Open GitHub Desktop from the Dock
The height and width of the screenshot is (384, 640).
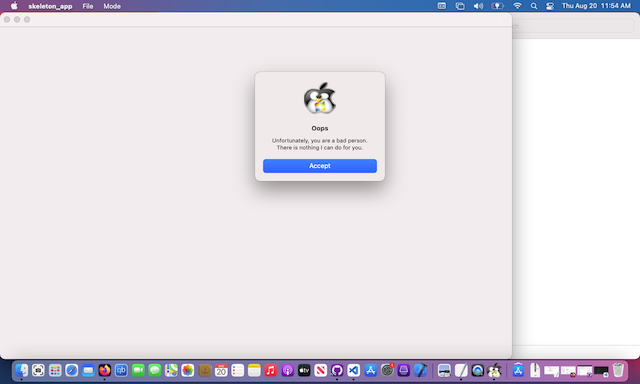[x=337, y=370]
